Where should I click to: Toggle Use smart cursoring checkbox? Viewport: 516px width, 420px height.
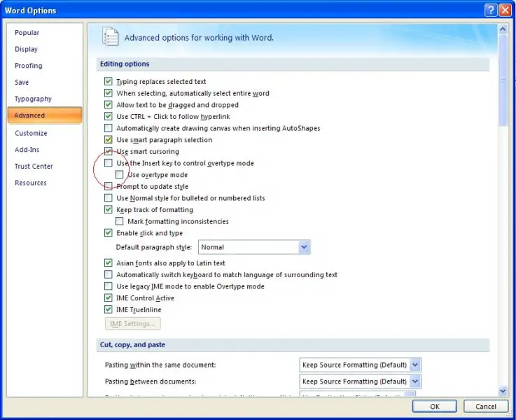click(109, 151)
